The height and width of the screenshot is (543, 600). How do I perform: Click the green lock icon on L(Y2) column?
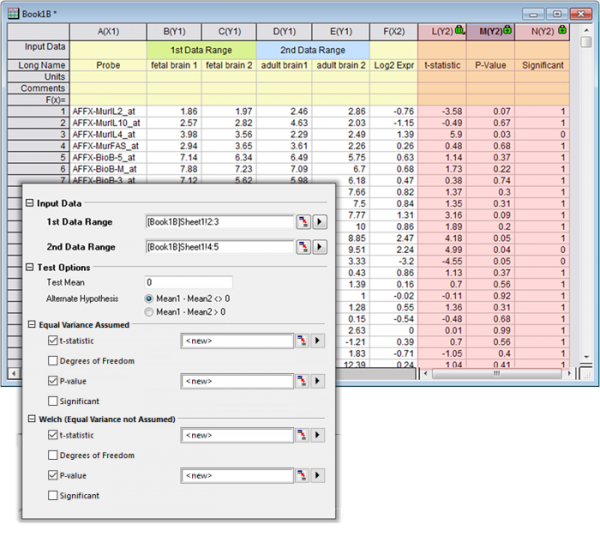pos(460,30)
